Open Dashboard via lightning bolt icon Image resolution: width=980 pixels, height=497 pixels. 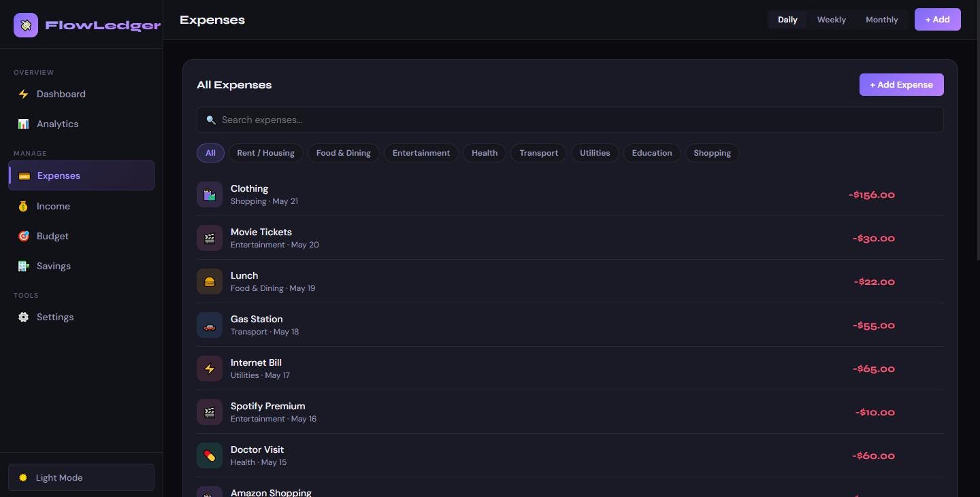point(23,94)
